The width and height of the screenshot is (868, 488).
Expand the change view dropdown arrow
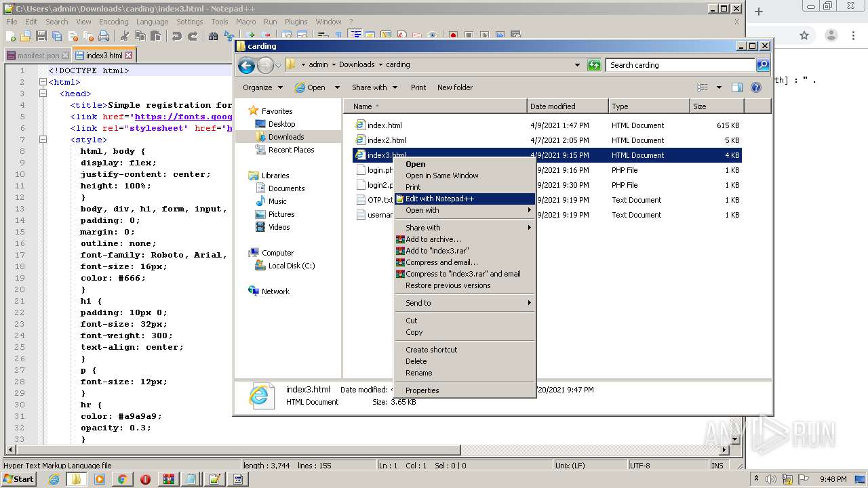[719, 87]
